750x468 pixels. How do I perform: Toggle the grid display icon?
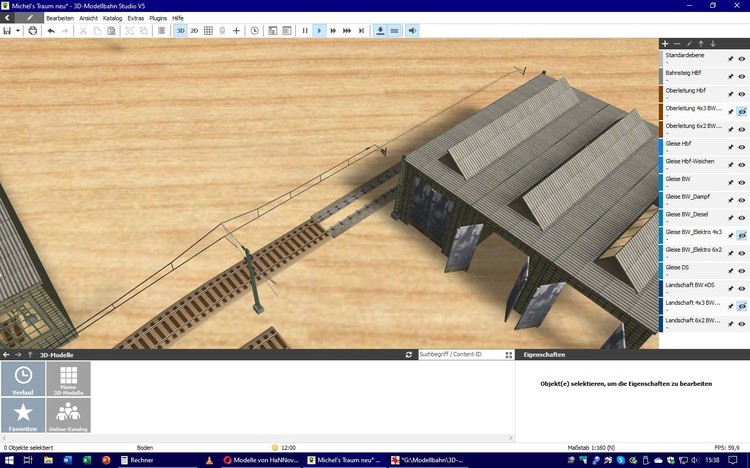[x=208, y=31]
